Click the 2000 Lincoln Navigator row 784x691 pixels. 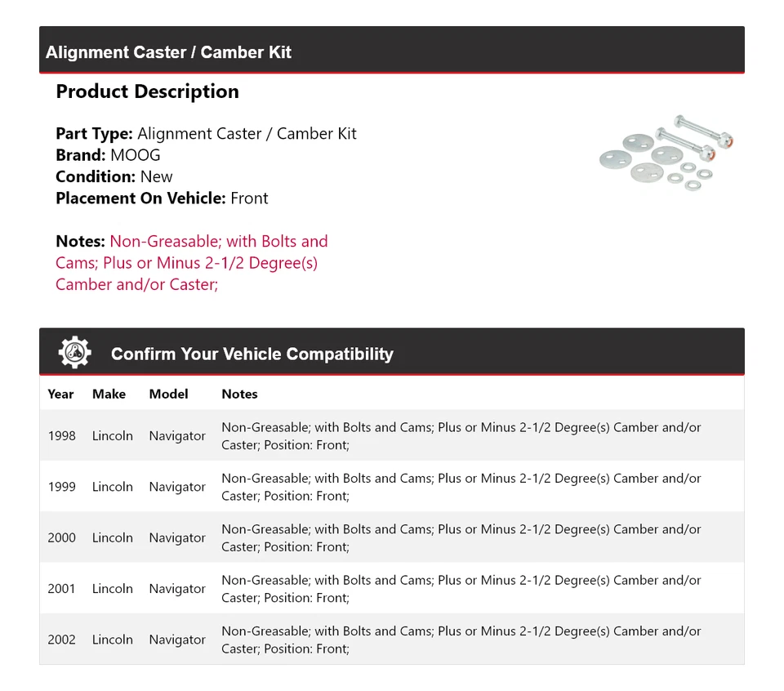[392, 537]
